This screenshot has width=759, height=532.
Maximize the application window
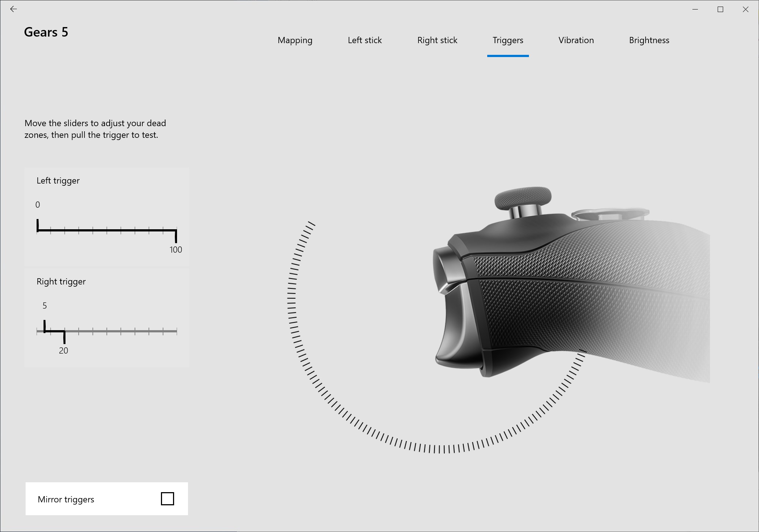720,9
